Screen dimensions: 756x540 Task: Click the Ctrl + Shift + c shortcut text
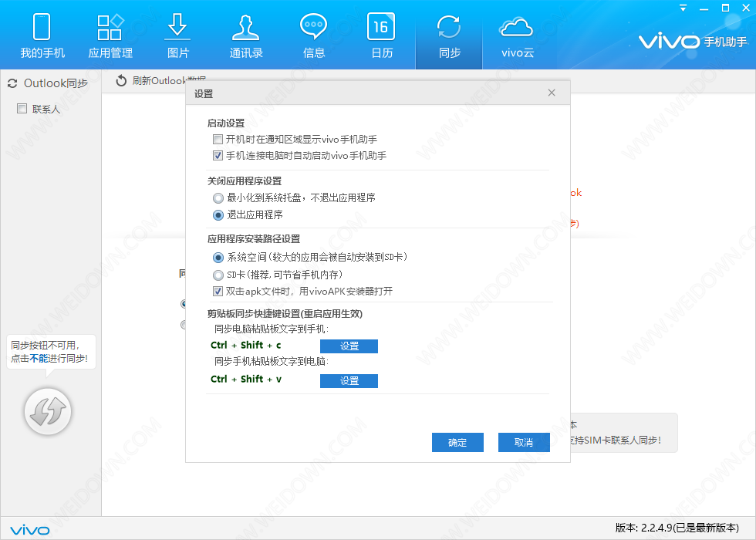click(246, 346)
